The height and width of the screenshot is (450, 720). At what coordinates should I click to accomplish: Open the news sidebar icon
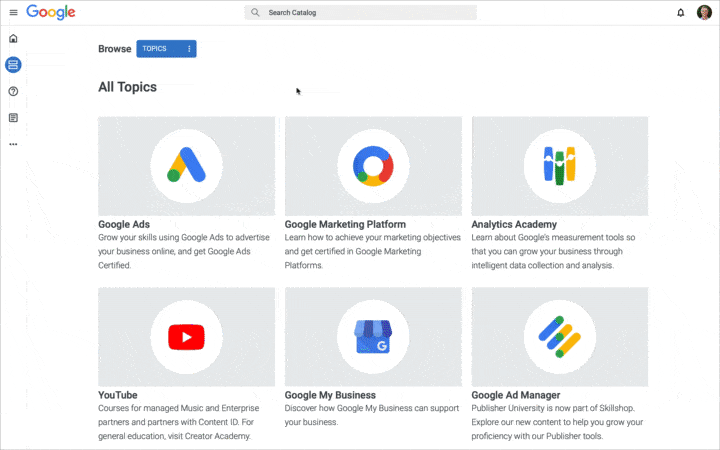(x=13, y=118)
